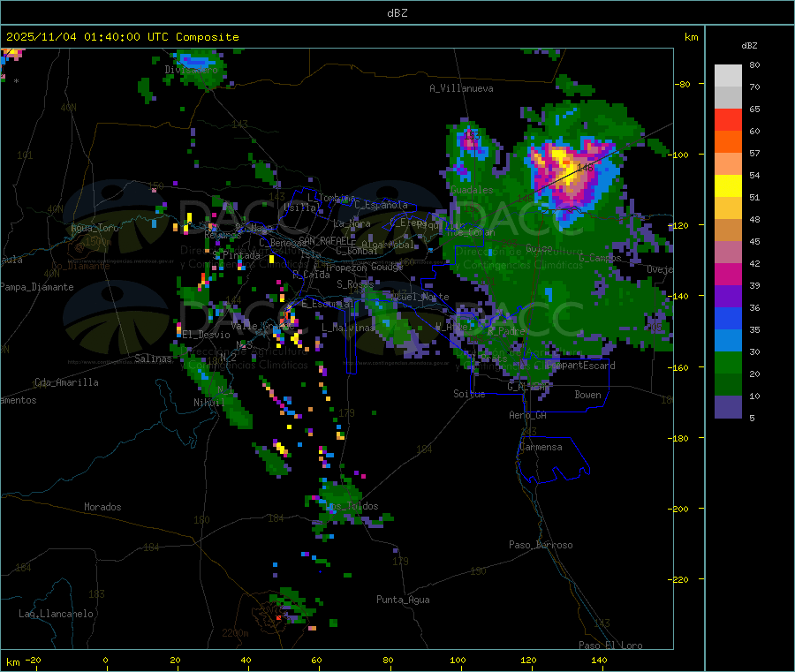Click the 'Soitue' map label
Image resolution: width=795 pixels, height=672 pixels.
pyautogui.click(x=469, y=394)
